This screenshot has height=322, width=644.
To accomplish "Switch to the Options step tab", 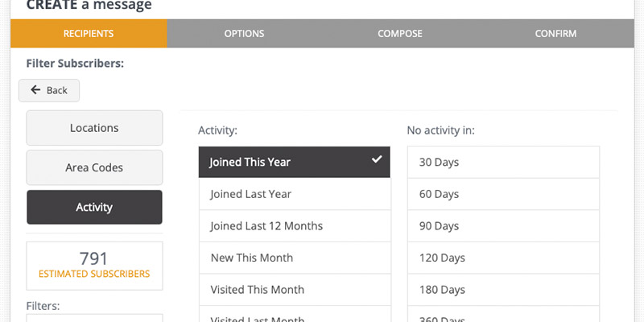I will point(245,34).
